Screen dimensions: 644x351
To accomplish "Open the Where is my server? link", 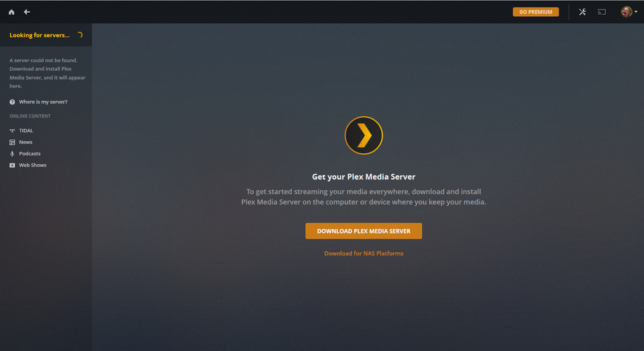I will (x=43, y=102).
